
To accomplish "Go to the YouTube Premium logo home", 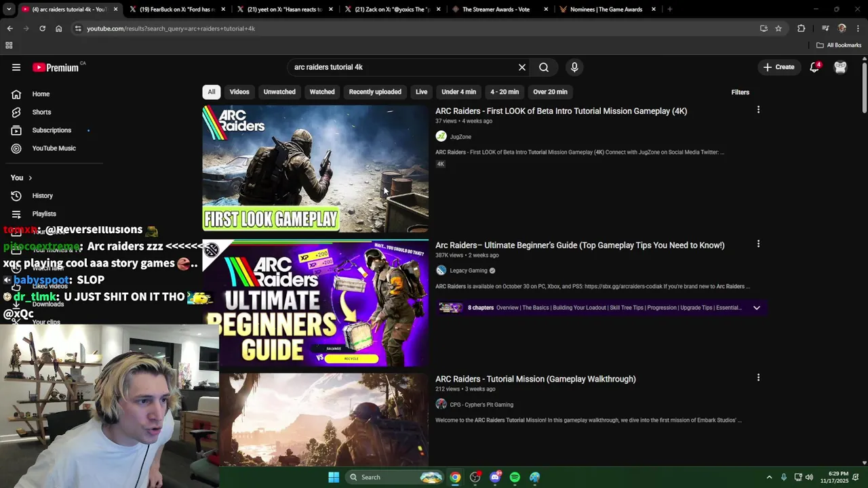I will 56,67.
